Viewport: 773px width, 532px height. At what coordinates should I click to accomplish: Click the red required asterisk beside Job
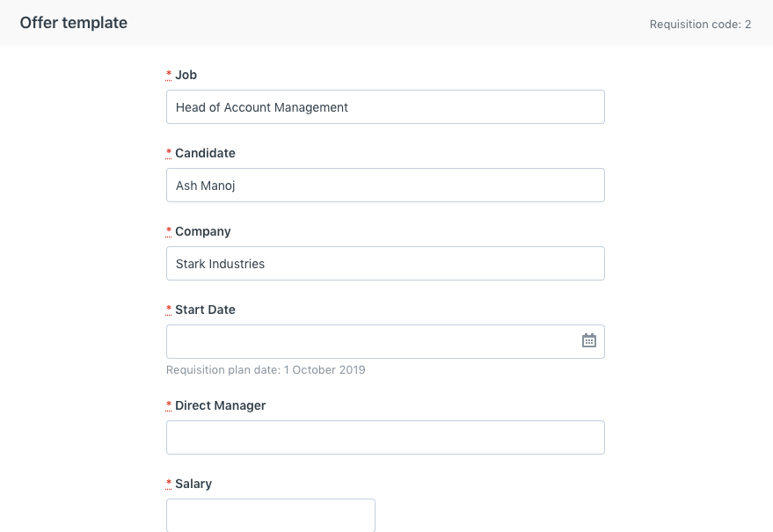point(169,75)
